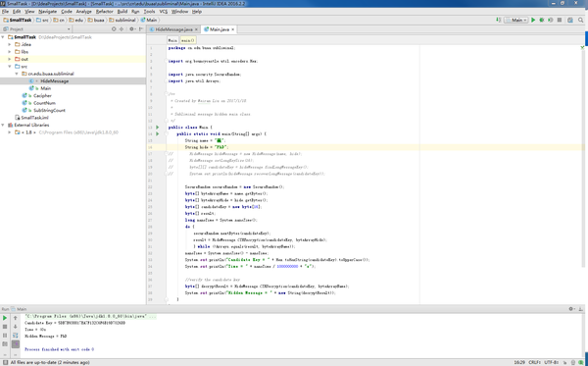The width and height of the screenshot is (588, 366).
Task: Collapse the SmallTask project root
Action: click(3, 37)
